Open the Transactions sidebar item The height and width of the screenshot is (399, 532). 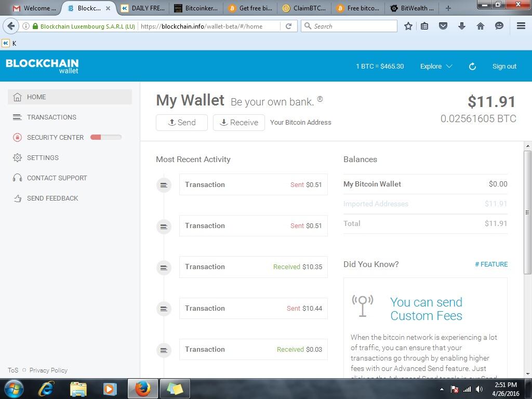coord(51,117)
